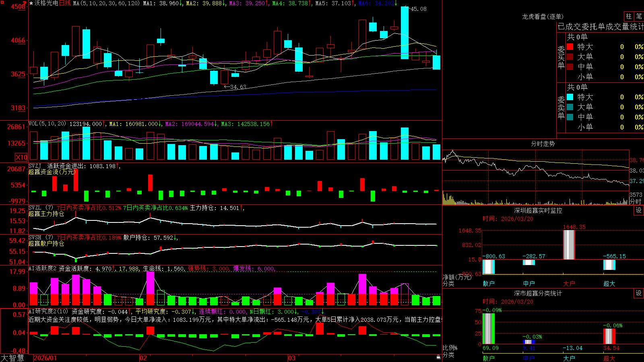Click 超赢主力持仓 label

pos(46,214)
